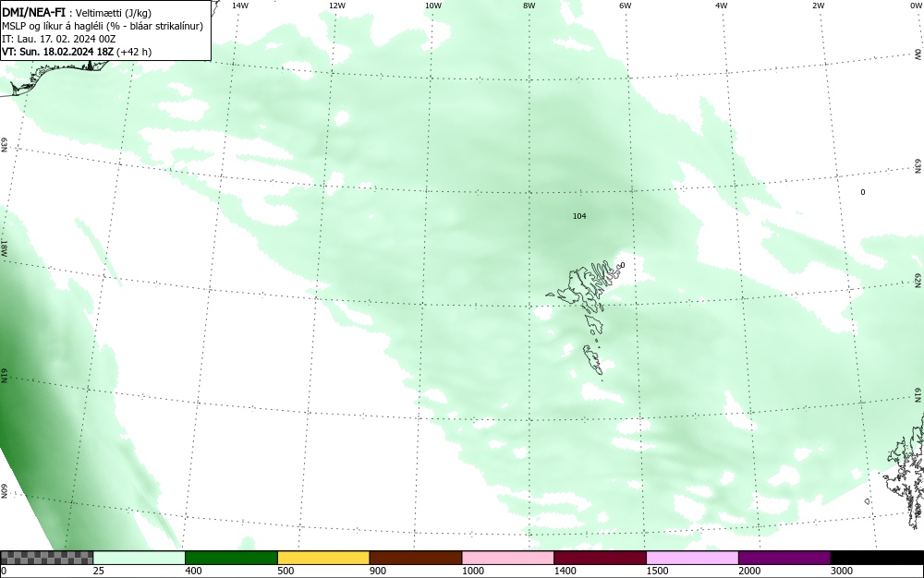Click the dark green 400–500 legend swatch
Screen dimensions: 924x578
click(231, 558)
